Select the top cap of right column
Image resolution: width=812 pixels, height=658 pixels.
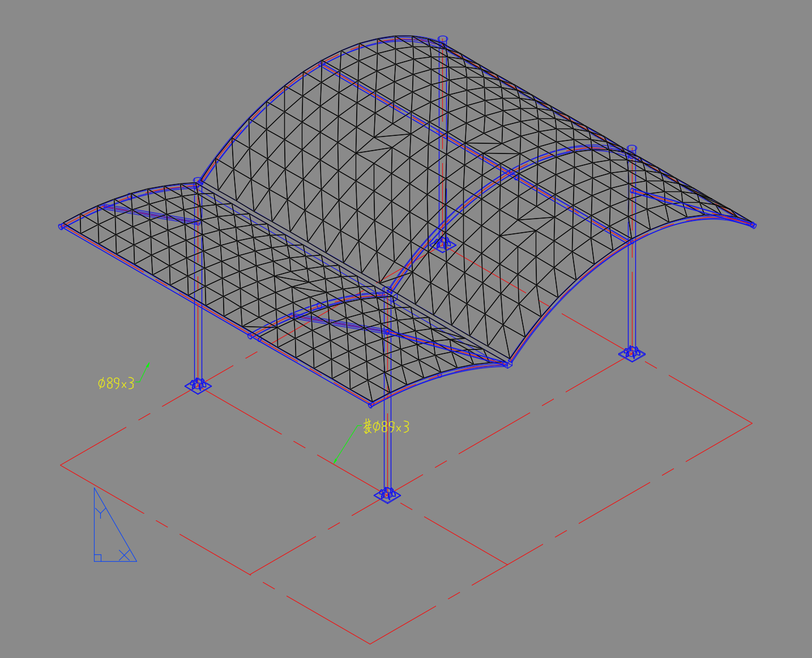pos(632,148)
